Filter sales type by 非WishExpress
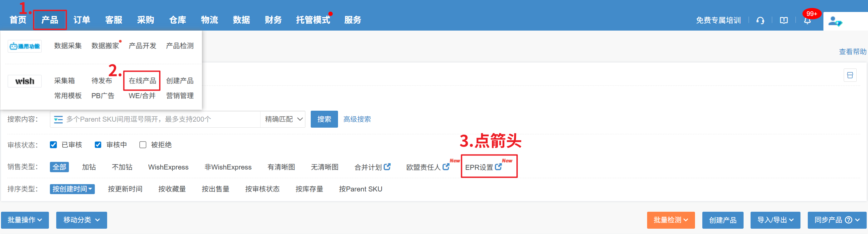Screen dimensions: 868x234 click(228, 167)
